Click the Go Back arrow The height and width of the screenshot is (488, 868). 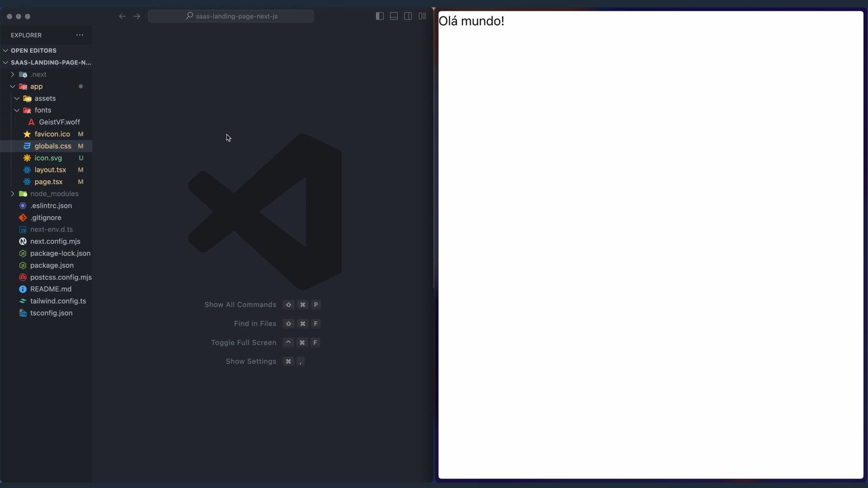click(122, 16)
